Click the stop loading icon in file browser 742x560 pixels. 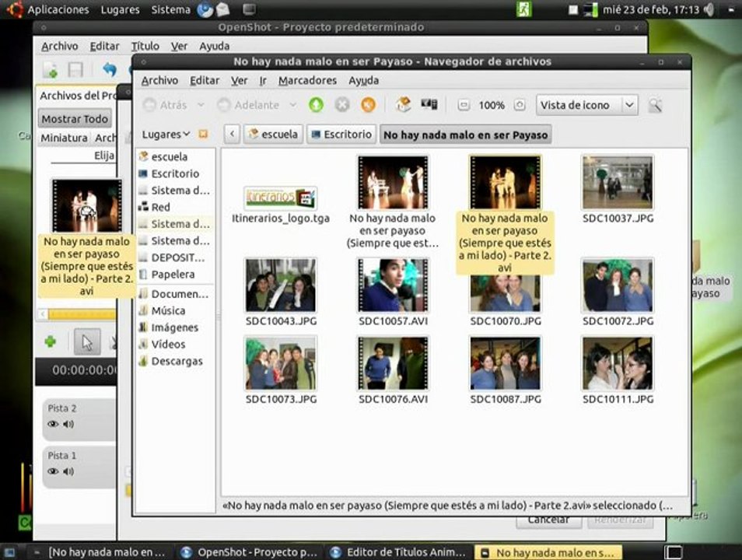pyautogui.click(x=342, y=105)
